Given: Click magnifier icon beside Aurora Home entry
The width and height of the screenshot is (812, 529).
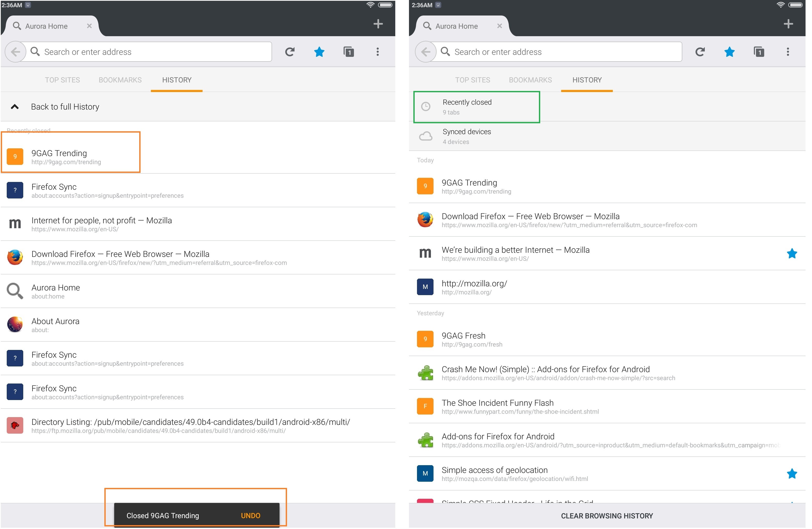Looking at the screenshot, I should (x=15, y=291).
